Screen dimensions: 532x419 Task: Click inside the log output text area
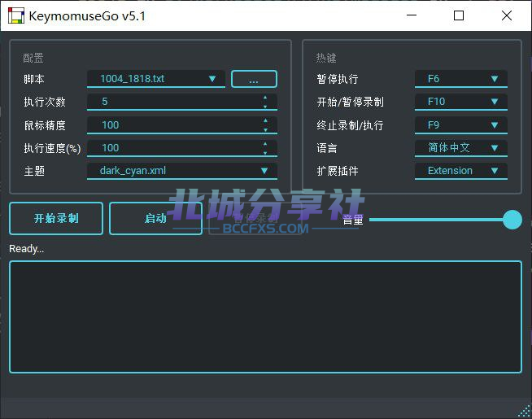pos(265,316)
